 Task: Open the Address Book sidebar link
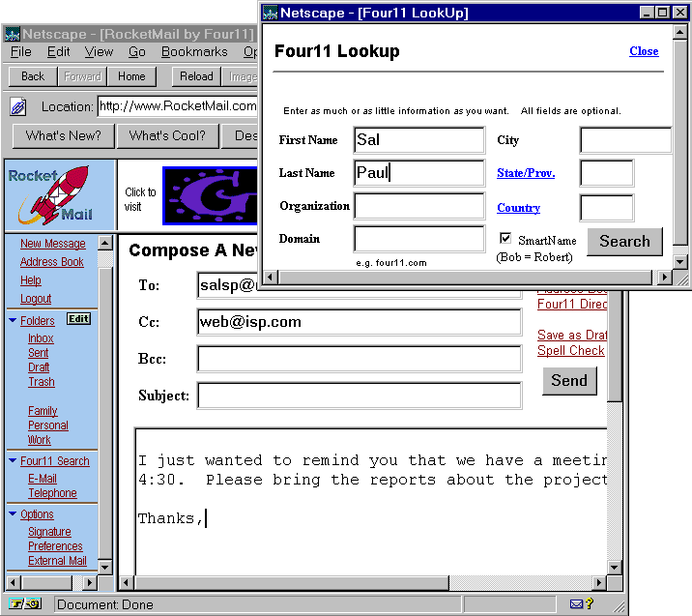[x=51, y=262]
